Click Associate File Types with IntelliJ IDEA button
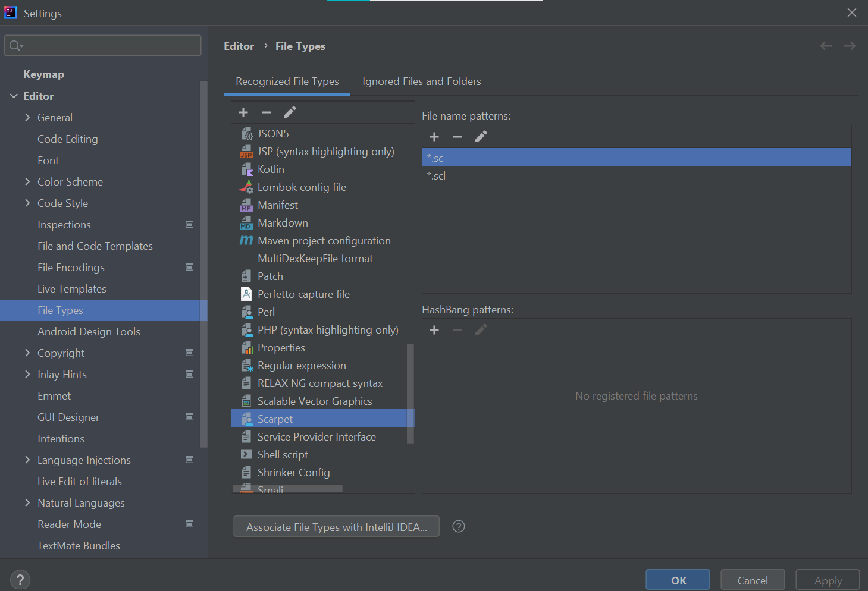 pyautogui.click(x=336, y=526)
